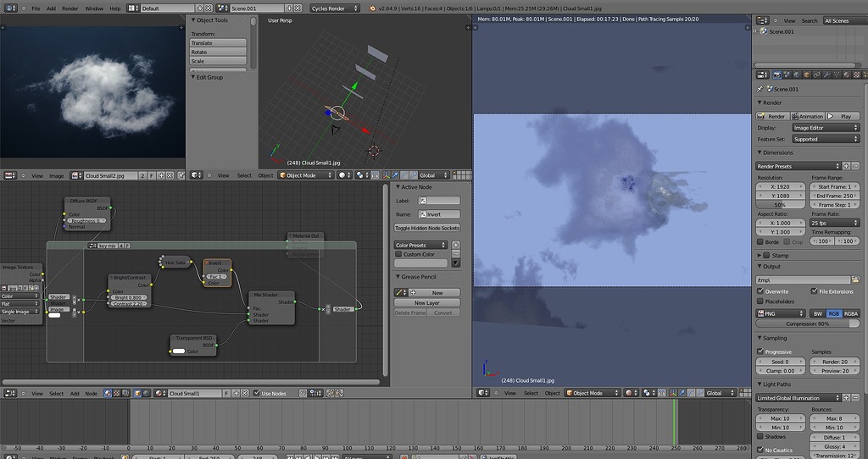Add a color preset with plus icon
Screen dimensions: 868x459
455,245
